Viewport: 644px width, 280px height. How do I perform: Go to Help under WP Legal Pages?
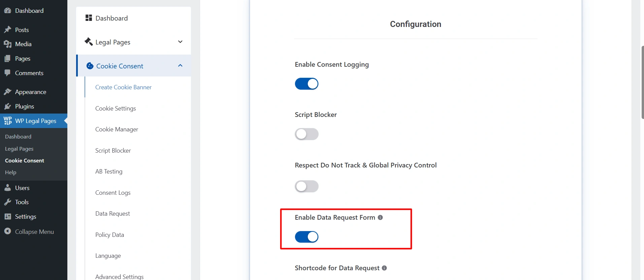[x=11, y=173]
